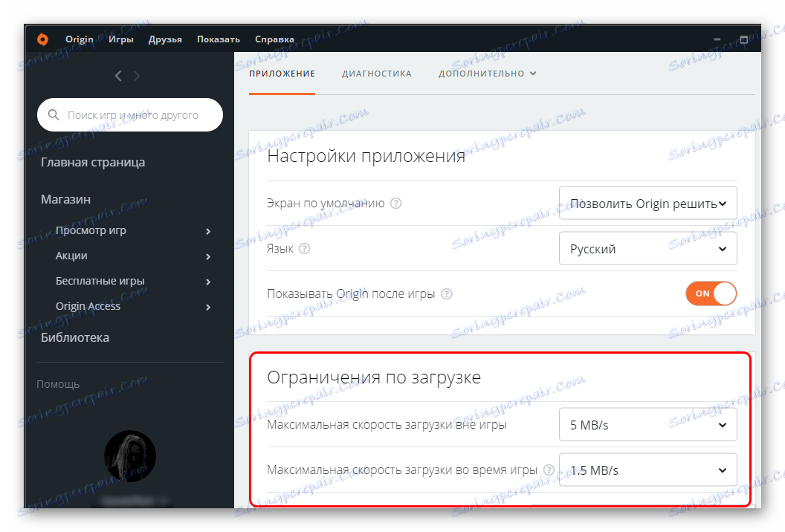Open help tooltip next to Язык

coord(305,249)
